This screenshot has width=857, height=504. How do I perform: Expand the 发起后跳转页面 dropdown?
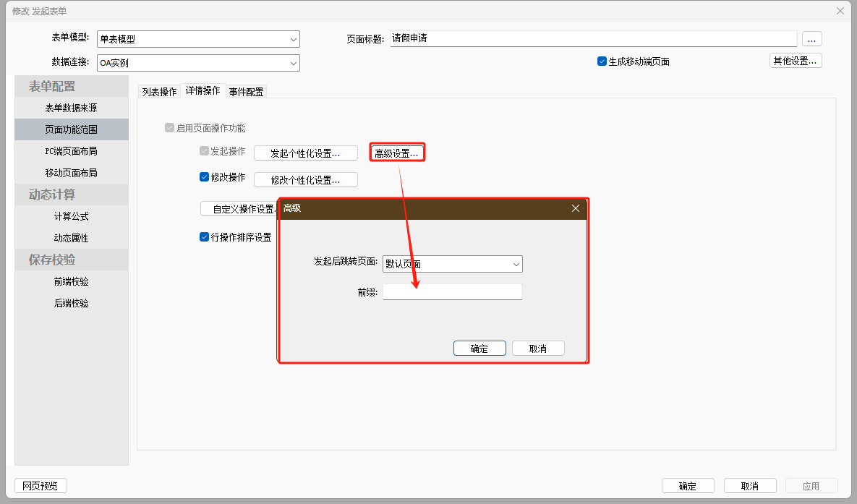point(516,265)
